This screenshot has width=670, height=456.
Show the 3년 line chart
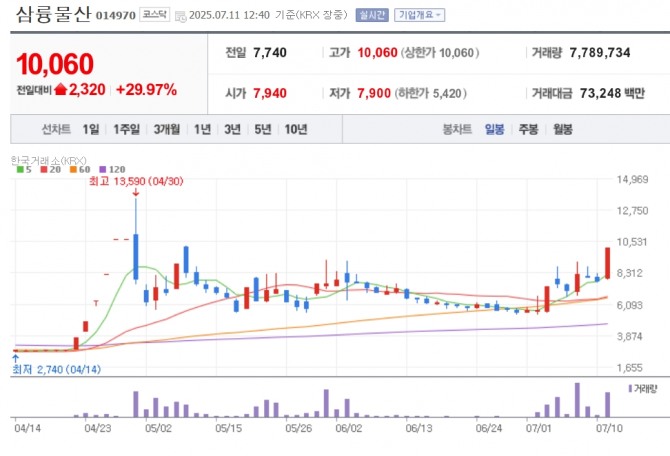click(x=232, y=129)
